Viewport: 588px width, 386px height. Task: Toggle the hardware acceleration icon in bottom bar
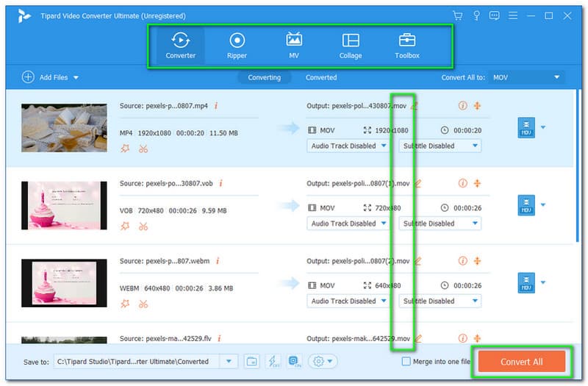pos(294,361)
